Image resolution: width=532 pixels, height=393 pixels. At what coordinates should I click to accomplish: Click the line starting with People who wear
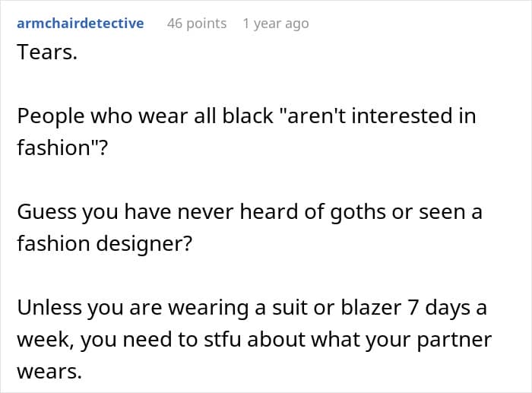click(x=246, y=116)
